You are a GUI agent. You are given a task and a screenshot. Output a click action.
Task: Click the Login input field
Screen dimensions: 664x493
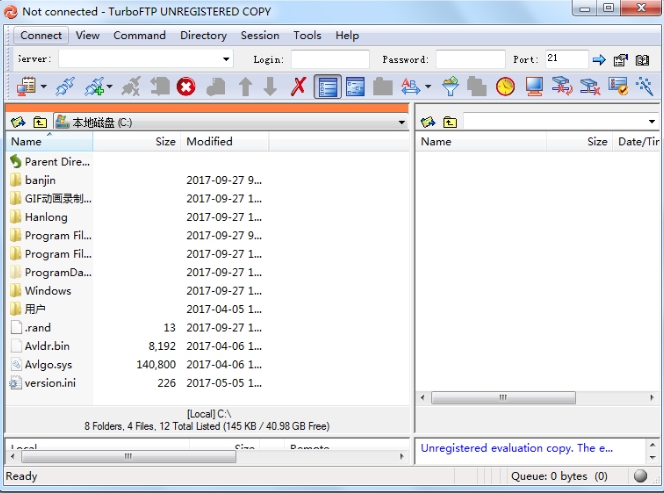click(330, 59)
